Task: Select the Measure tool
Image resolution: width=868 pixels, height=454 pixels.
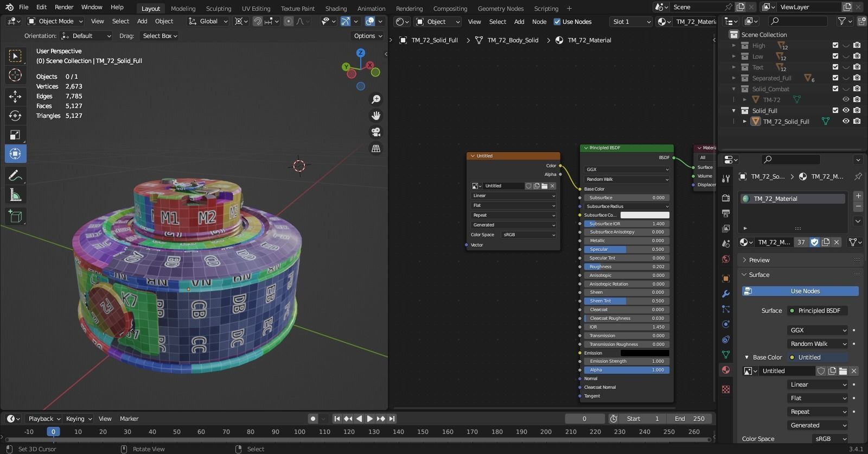Action: [15, 195]
